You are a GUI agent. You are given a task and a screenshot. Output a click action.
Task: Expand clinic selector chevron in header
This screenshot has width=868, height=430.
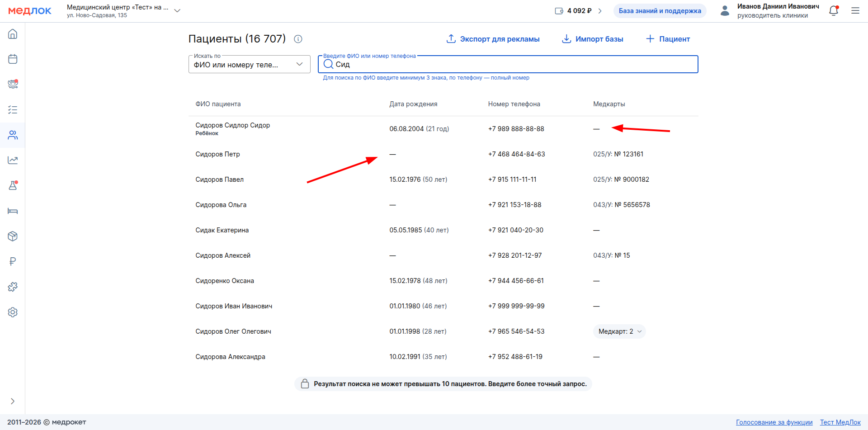177,11
